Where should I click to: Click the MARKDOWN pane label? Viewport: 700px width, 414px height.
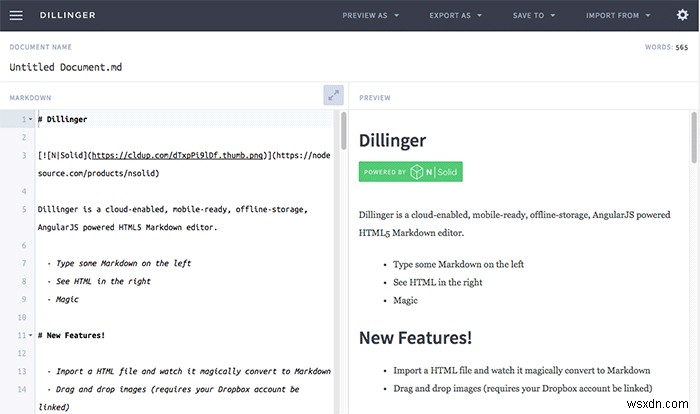coord(30,98)
